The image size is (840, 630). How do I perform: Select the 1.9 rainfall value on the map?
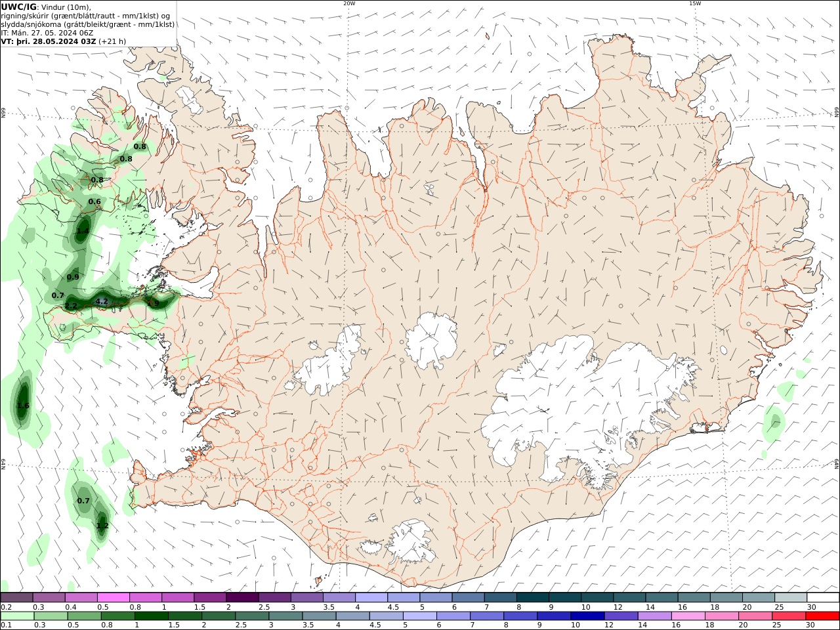(x=153, y=303)
